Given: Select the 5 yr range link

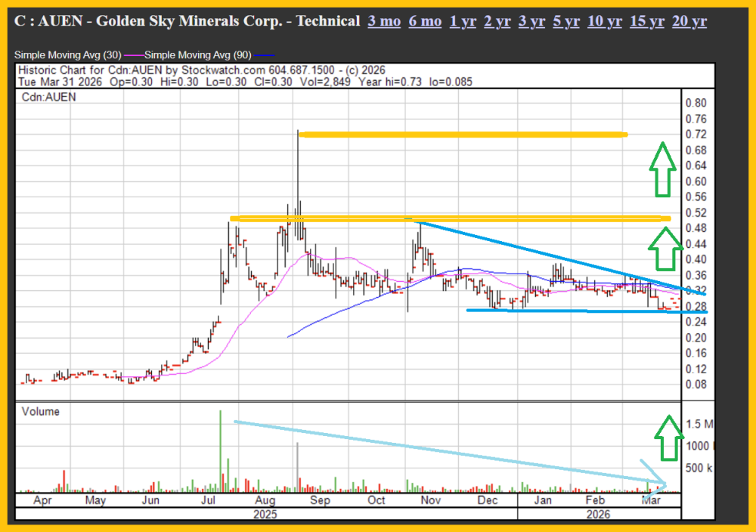Looking at the screenshot, I should coord(566,21).
